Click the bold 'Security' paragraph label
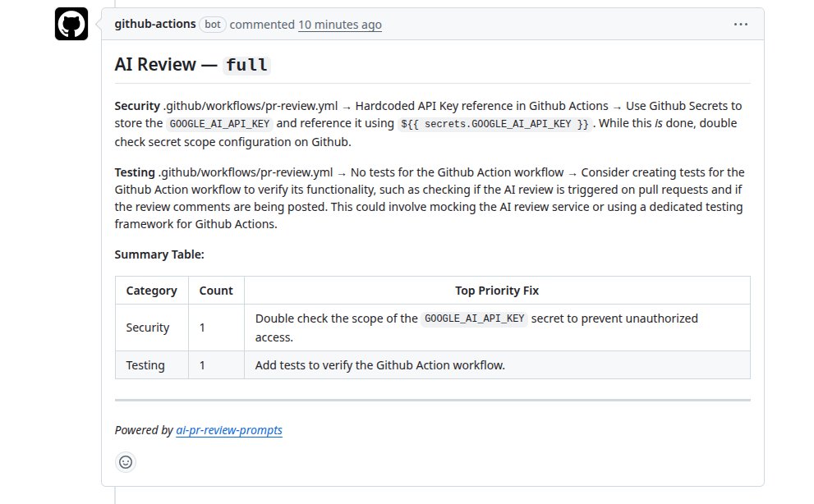 [x=137, y=106]
